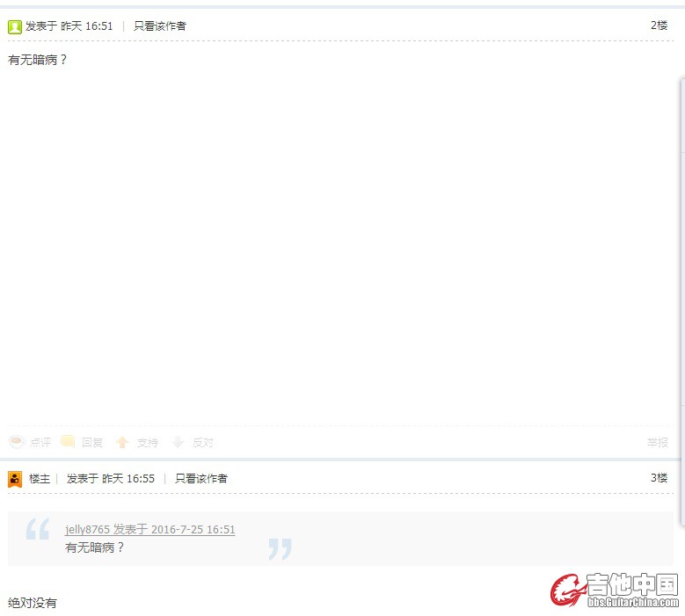Click the 楼主 label on floor 3
The image size is (685, 616).
point(40,479)
